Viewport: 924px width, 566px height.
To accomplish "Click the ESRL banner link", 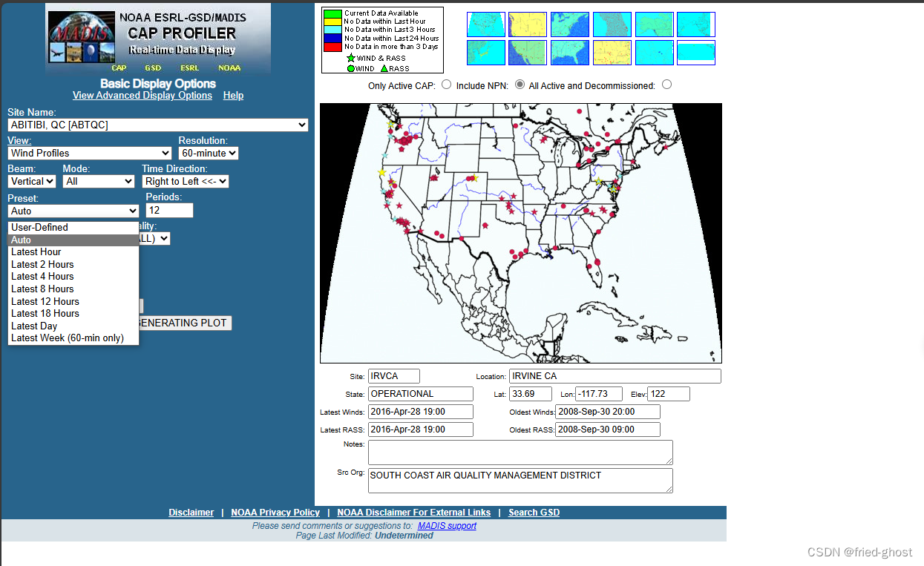I will point(189,68).
